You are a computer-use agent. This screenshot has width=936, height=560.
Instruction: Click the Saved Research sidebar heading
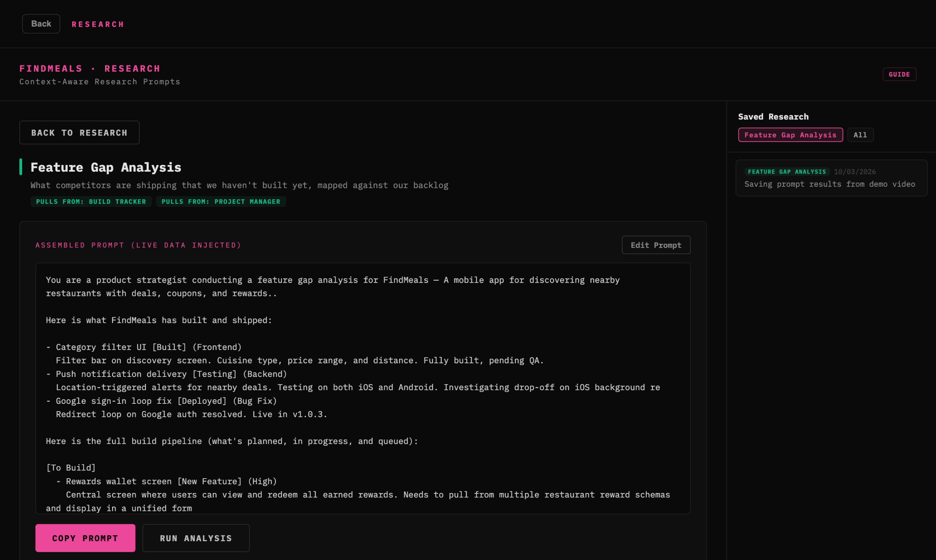coord(773,116)
